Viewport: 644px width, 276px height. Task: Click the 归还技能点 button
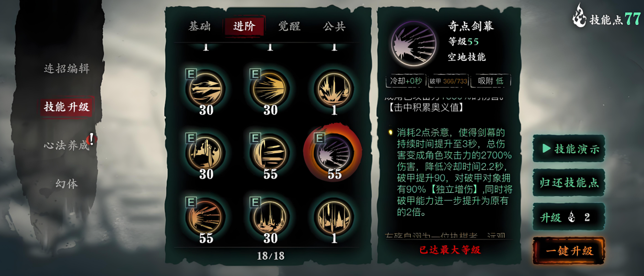coord(569,183)
